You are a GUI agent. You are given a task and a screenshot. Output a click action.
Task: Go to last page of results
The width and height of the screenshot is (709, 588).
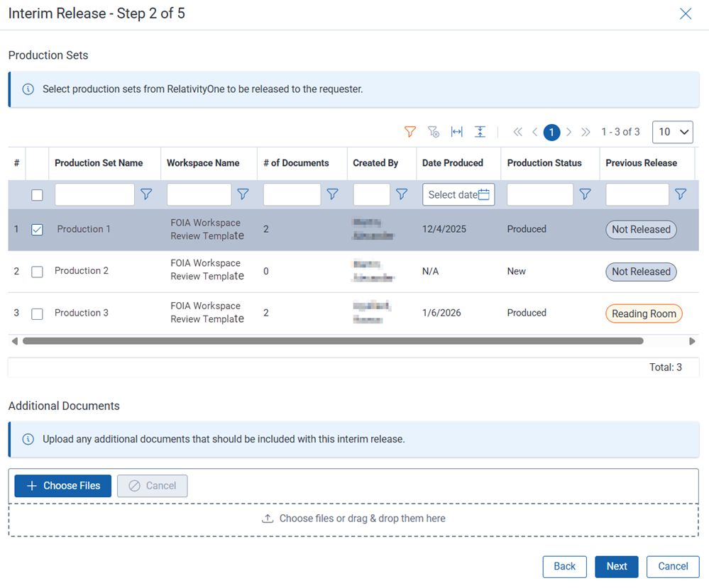point(586,132)
